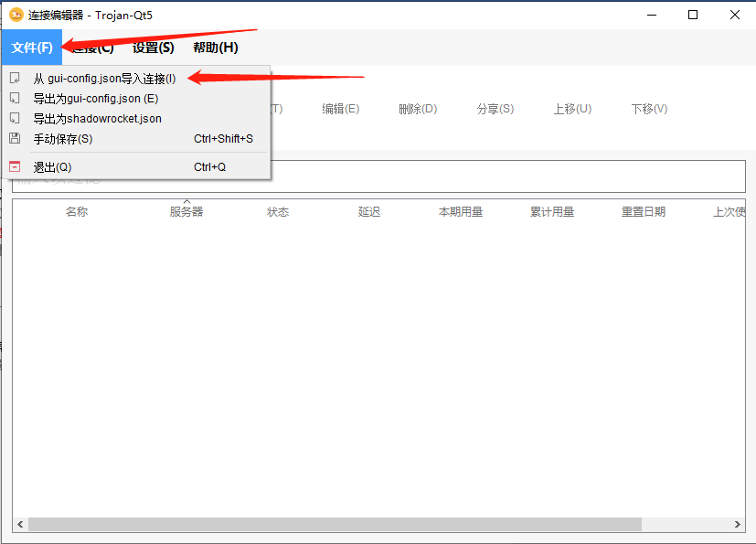Click the floppy disk save icon

pos(15,138)
